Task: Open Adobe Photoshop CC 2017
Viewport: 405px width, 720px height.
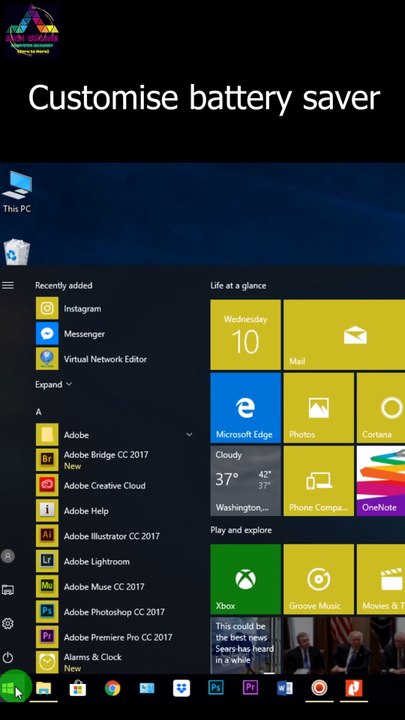Action: [x=115, y=612]
